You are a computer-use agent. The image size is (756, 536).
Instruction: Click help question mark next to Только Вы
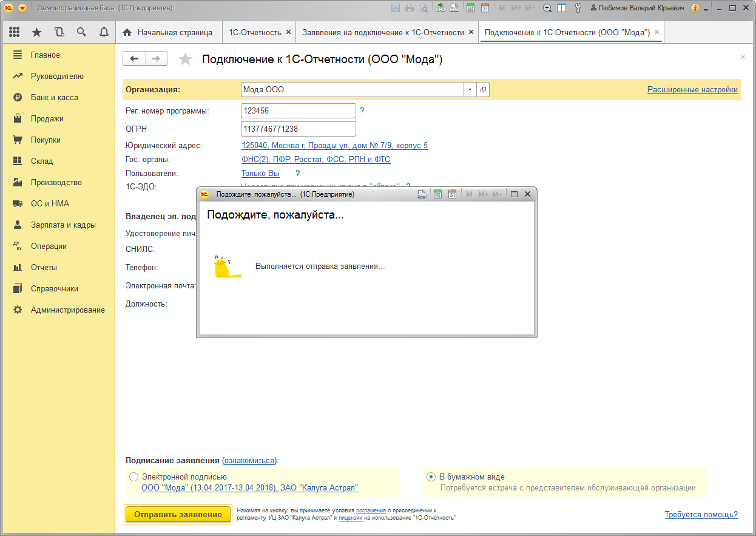coord(298,173)
